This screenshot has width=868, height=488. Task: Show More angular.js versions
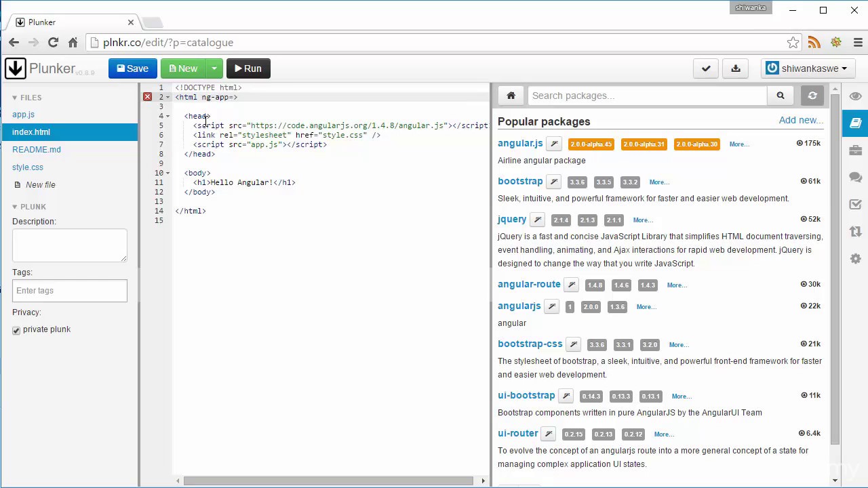point(739,144)
